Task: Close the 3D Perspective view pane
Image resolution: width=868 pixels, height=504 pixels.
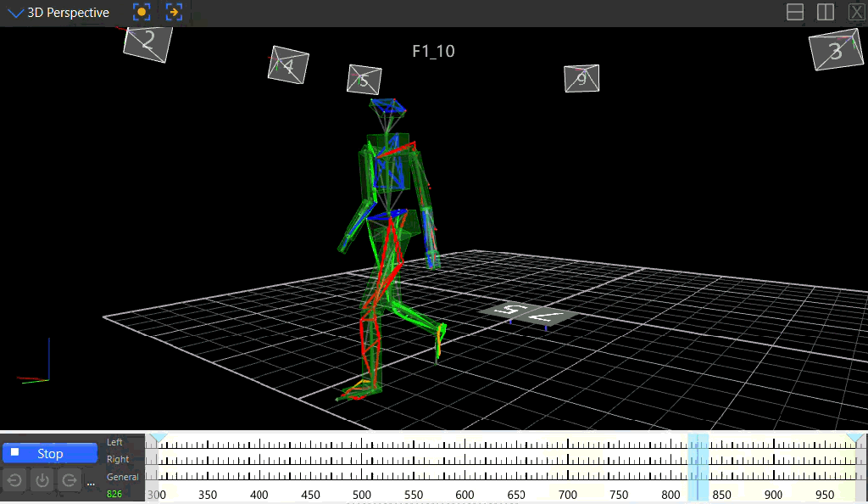Action: point(856,12)
